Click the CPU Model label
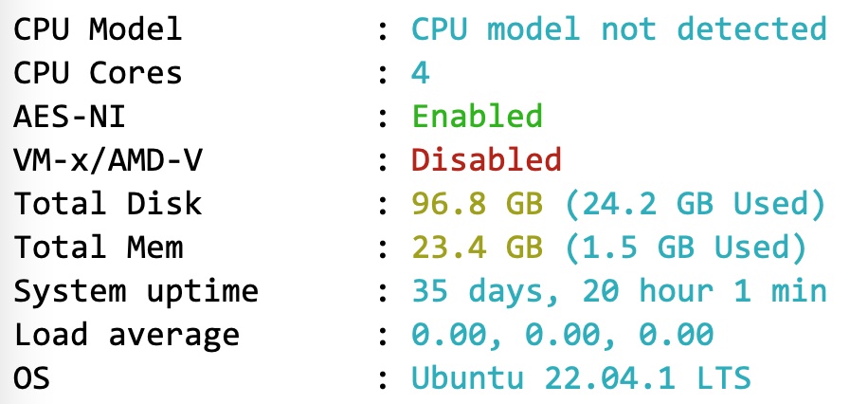The width and height of the screenshot is (868, 404). coord(97,28)
